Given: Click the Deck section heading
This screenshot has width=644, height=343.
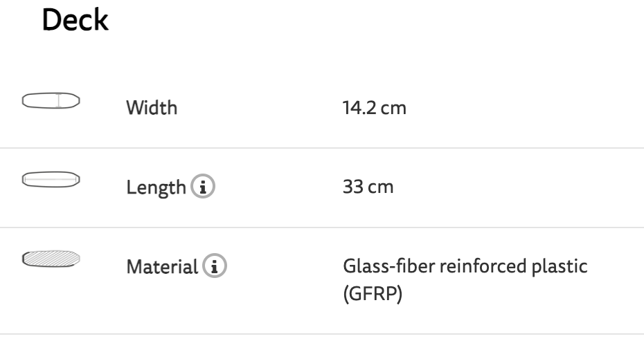Looking at the screenshot, I should [x=75, y=21].
